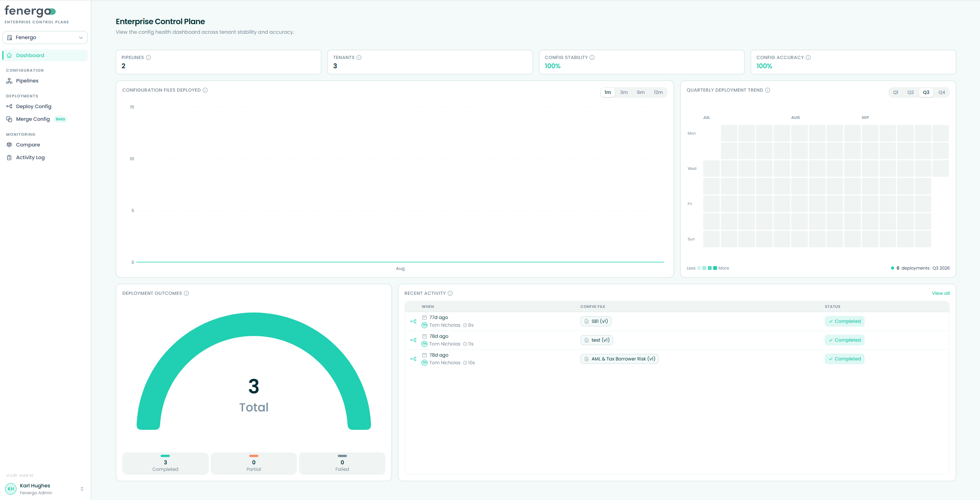This screenshot has width=980, height=500.
Task: Click the deploy icon on the 77d ago row
Action: click(x=413, y=321)
